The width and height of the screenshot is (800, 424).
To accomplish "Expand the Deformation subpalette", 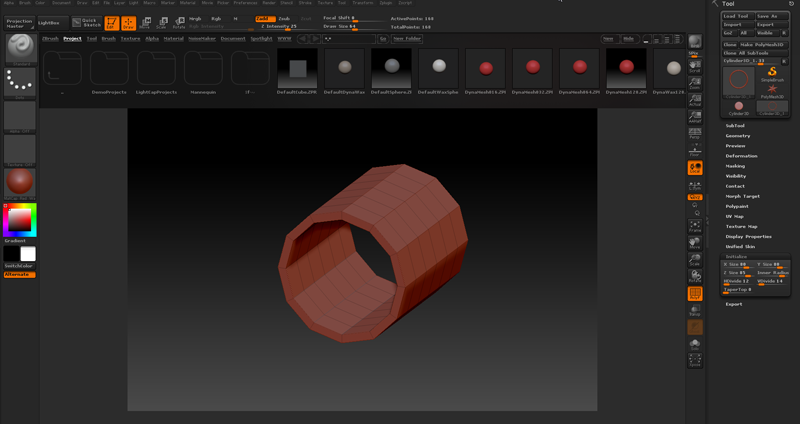I will coord(741,156).
